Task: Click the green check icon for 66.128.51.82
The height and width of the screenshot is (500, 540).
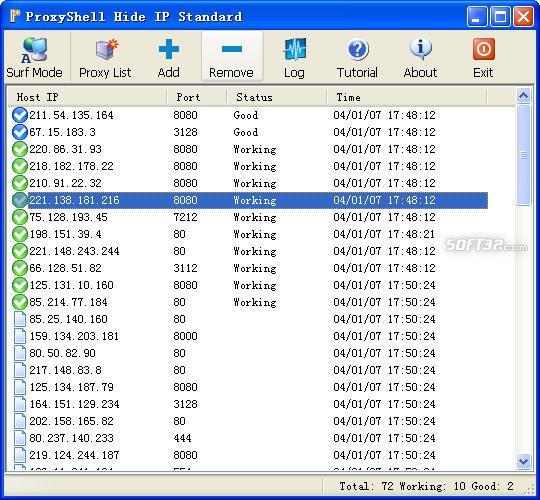Action: [x=20, y=268]
